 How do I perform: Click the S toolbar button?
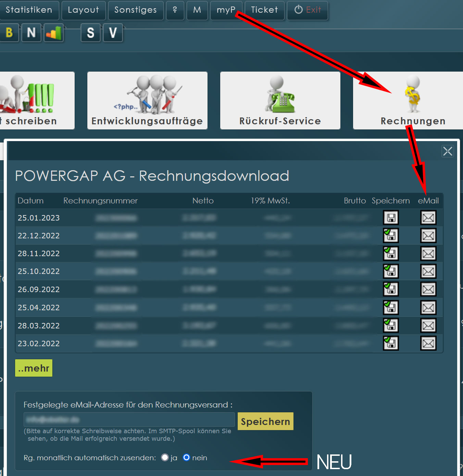[91, 33]
